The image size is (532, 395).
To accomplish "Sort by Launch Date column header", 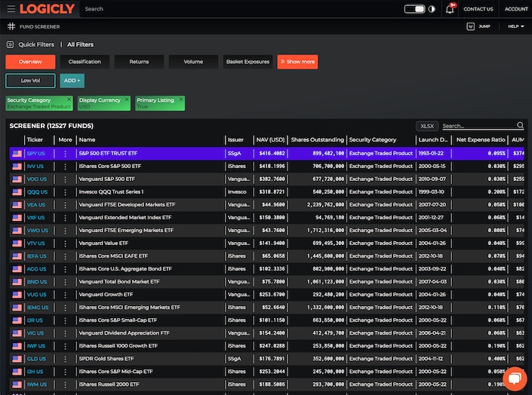I will (433, 139).
